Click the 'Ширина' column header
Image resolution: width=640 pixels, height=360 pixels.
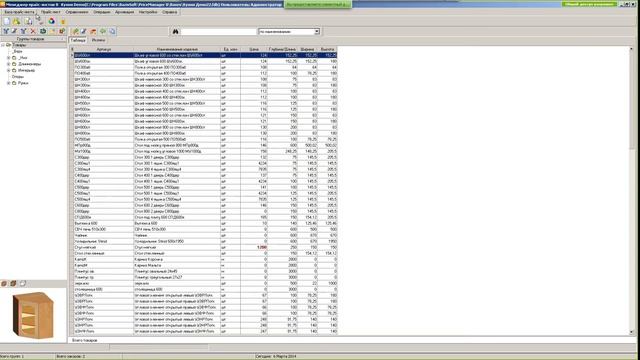(x=307, y=49)
